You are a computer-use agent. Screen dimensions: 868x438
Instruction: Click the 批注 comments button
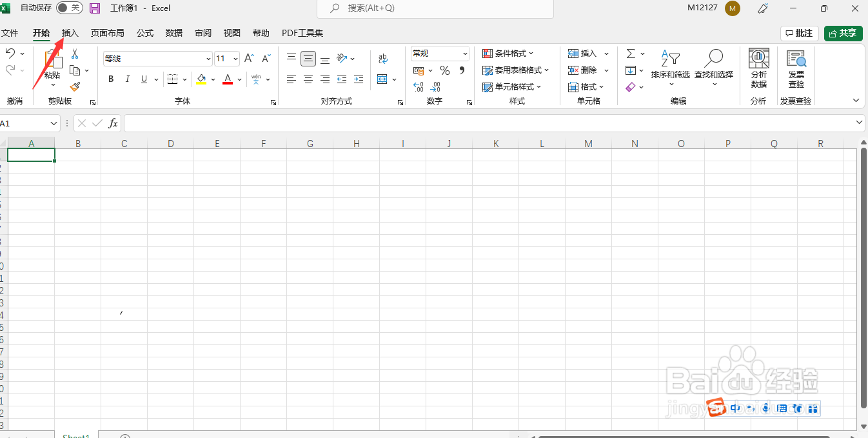point(800,33)
